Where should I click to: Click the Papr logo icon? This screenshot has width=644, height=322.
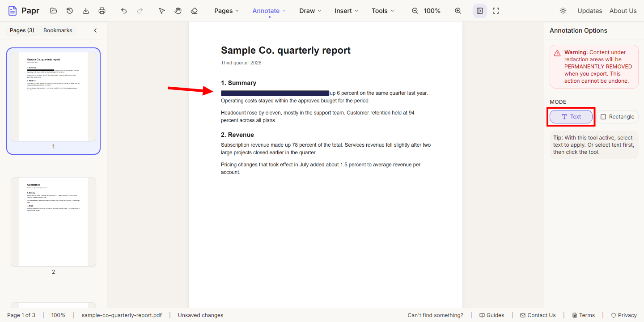tap(13, 11)
